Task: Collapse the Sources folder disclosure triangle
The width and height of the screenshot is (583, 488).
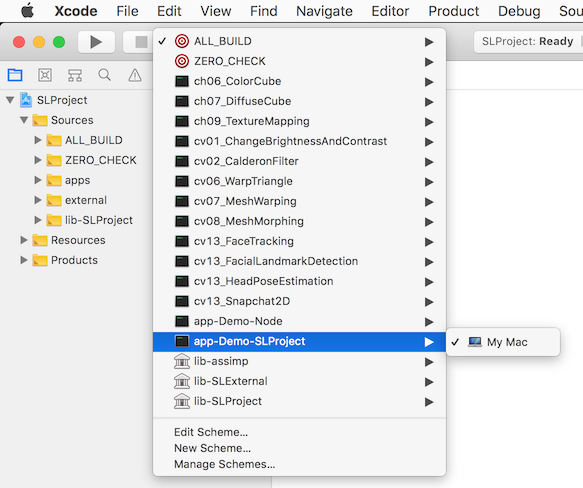Action: point(24,120)
